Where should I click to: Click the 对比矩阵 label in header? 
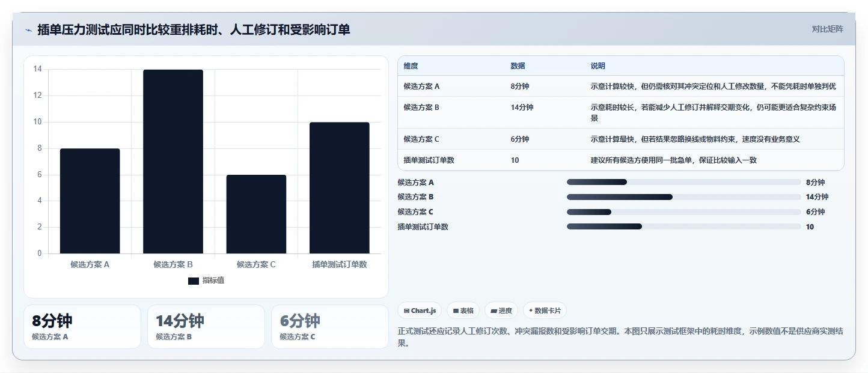[x=827, y=29]
